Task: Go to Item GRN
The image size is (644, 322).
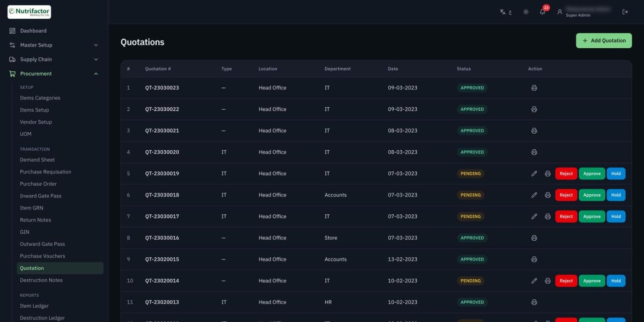Action: (31, 208)
